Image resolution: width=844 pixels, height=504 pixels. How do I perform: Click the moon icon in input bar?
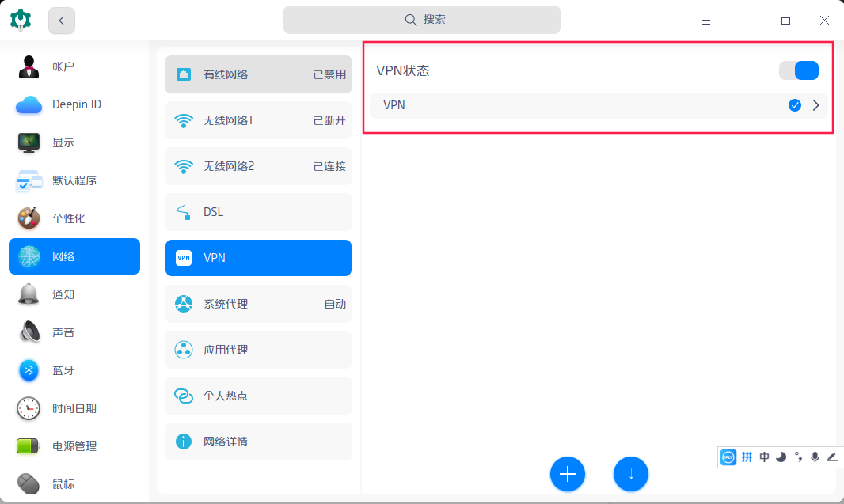(781, 457)
